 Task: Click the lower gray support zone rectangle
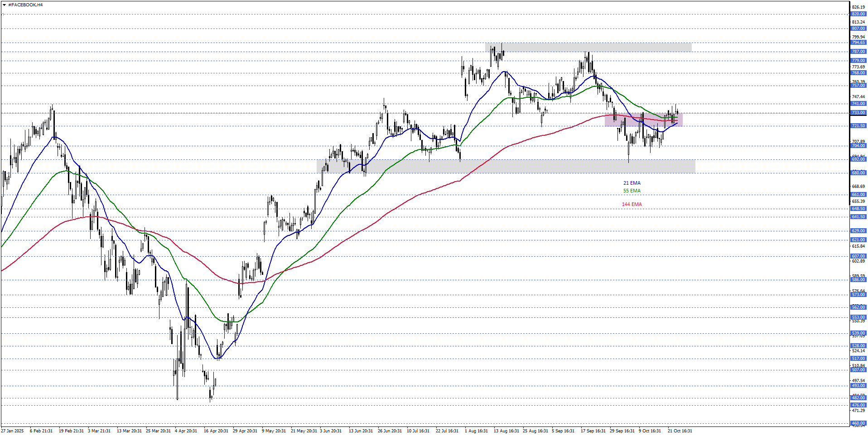click(506, 166)
